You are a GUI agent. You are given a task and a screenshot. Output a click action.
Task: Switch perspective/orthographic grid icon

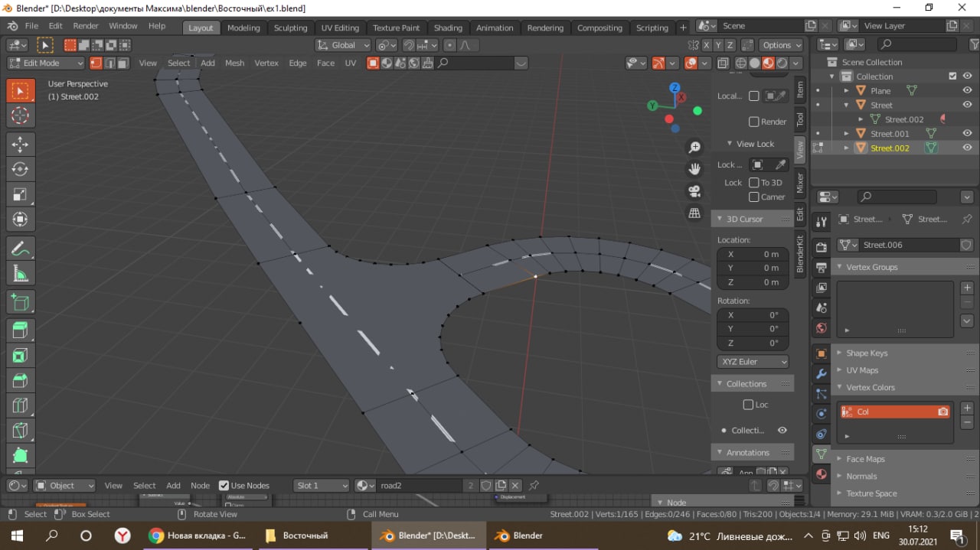(x=694, y=213)
